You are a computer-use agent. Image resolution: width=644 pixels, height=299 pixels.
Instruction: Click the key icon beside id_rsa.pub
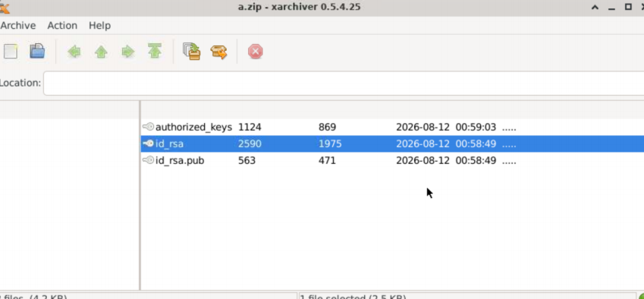(148, 160)
